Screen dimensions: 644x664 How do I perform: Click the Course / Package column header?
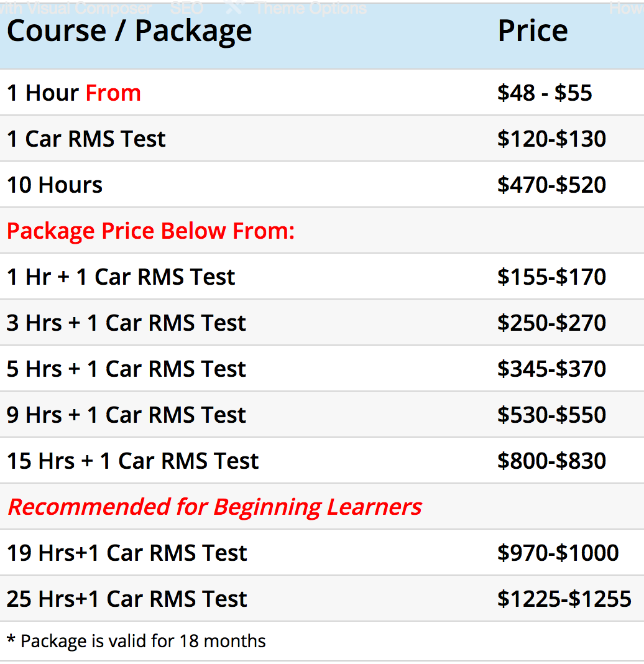pos(129,31)
